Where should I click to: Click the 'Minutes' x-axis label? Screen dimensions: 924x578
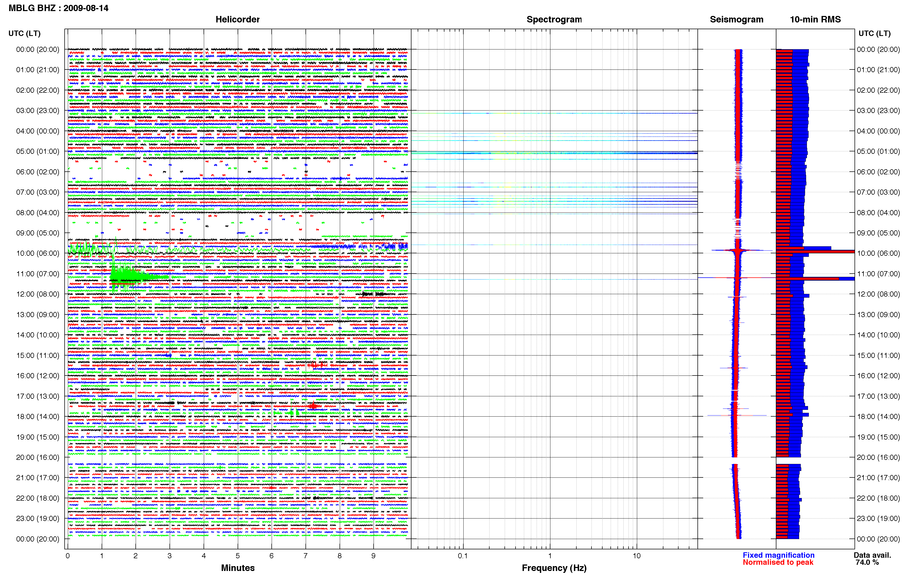tap(238, 568)
